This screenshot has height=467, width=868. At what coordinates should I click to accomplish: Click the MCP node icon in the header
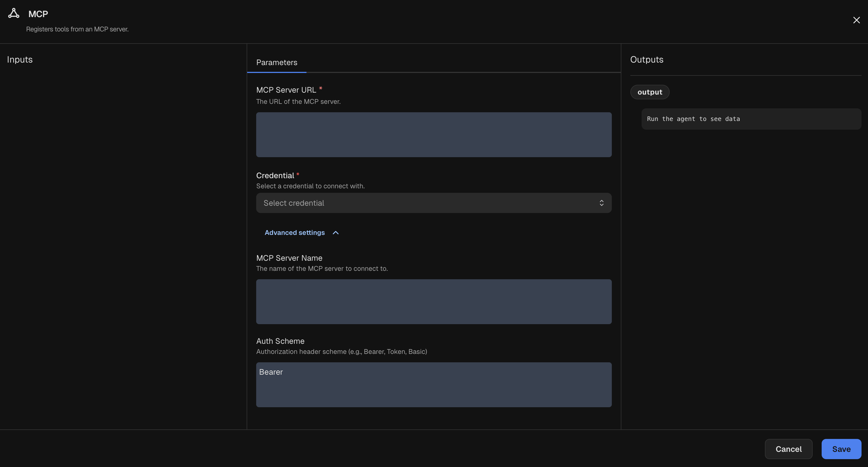[x=13, y=13]
